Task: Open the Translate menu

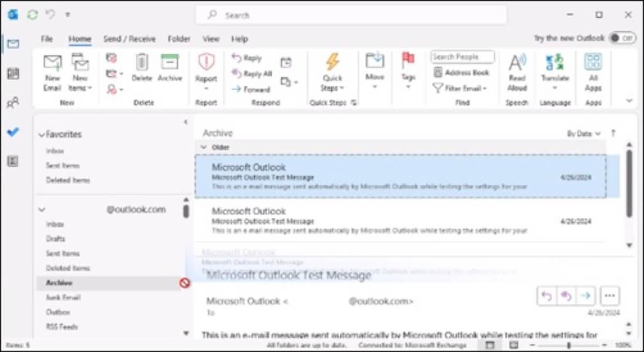Action: [x=555, y=71]
